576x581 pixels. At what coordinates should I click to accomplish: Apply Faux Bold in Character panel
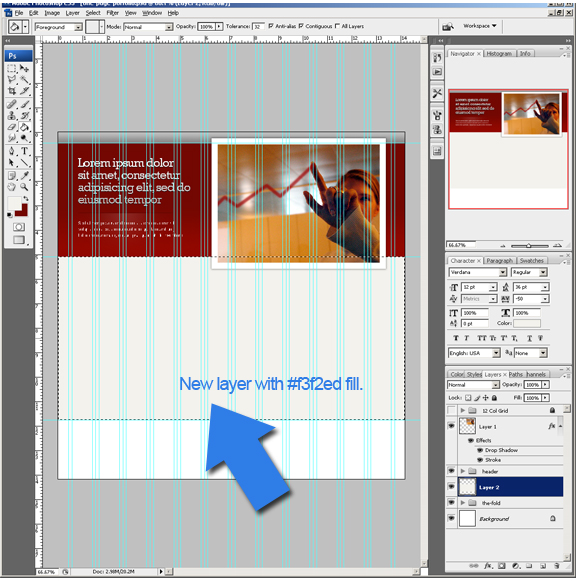(456, 338)
